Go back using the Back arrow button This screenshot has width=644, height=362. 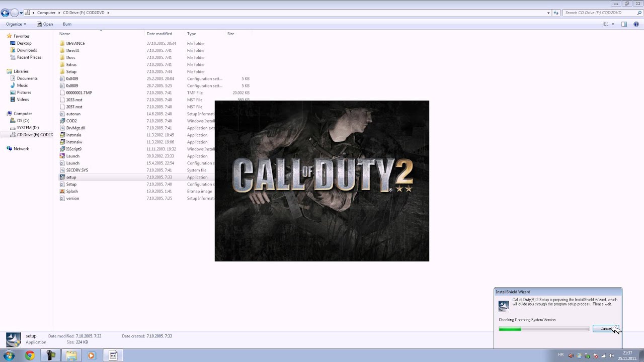coord(5,13)
